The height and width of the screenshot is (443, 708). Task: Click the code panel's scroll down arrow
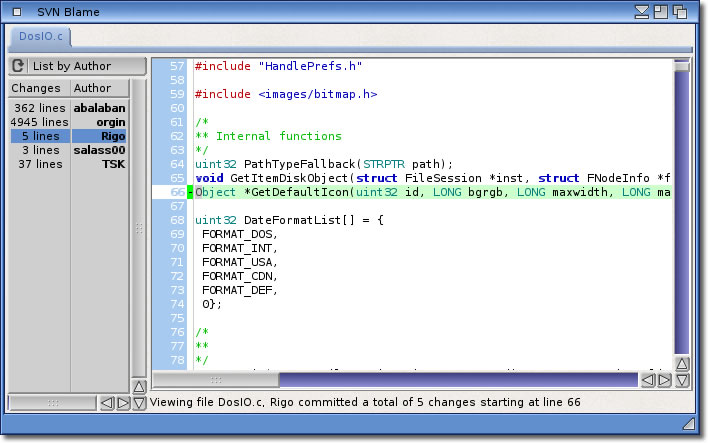tap(682, 380)
